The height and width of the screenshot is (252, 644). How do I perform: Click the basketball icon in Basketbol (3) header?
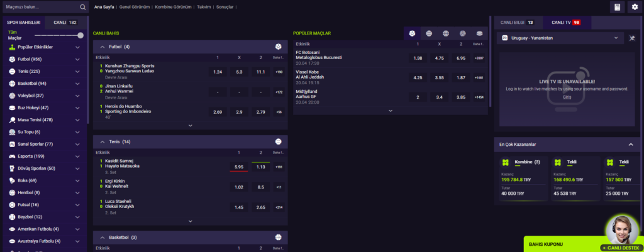278,237
